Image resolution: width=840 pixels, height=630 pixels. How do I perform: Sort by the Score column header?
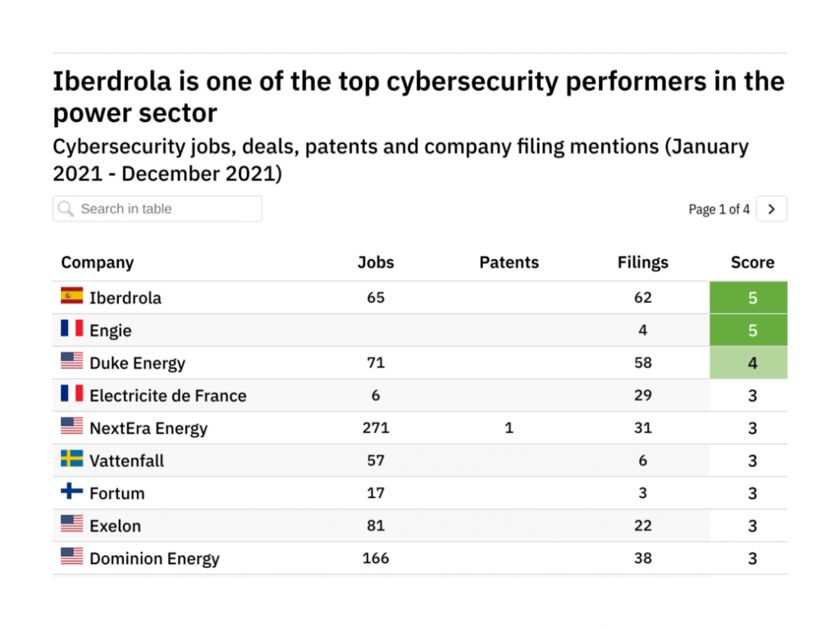coord(752,262)
